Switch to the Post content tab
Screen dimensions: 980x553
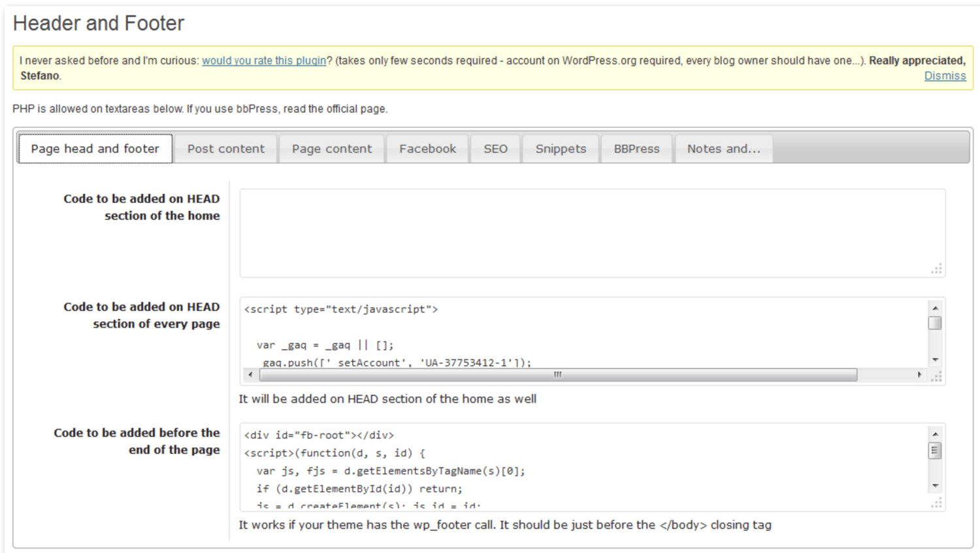pyautogui.click(x=226, y=149)
